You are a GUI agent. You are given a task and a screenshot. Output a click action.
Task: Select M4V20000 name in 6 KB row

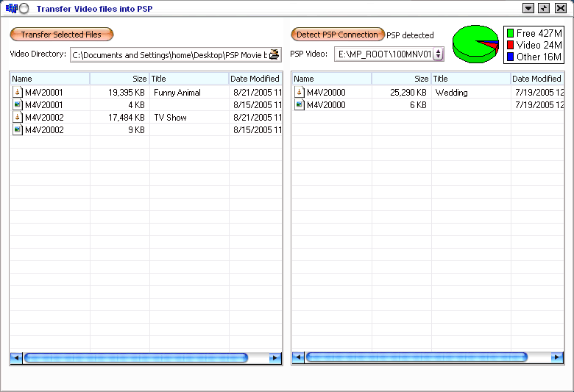pyautogui.click(x=326, y=105)
